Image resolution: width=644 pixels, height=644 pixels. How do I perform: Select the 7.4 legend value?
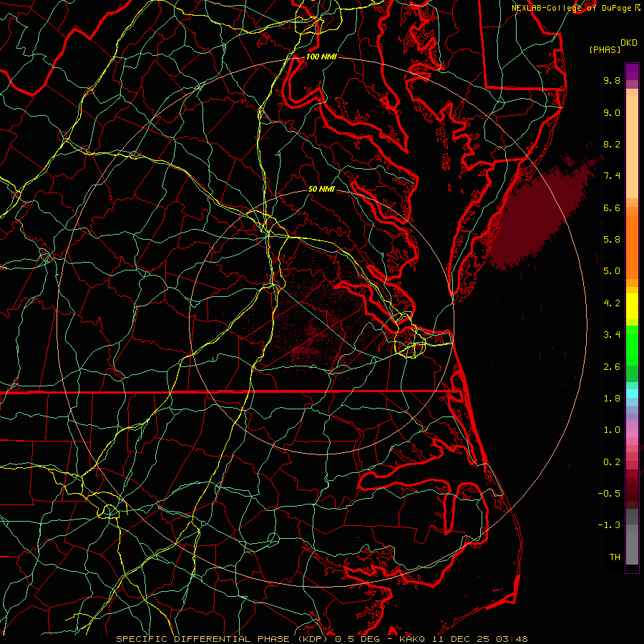(612, 176)
